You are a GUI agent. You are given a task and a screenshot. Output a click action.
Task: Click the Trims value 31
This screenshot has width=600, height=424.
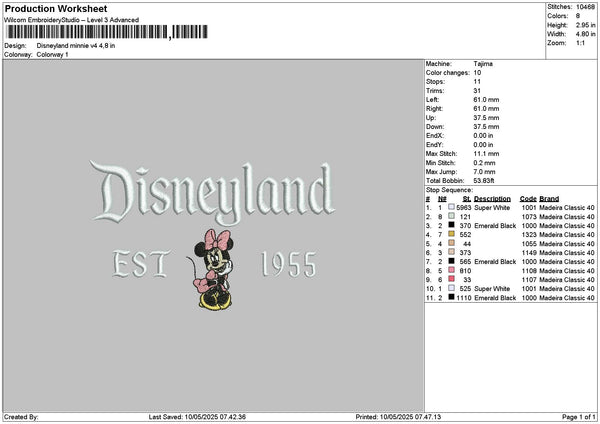pos(477,91)
